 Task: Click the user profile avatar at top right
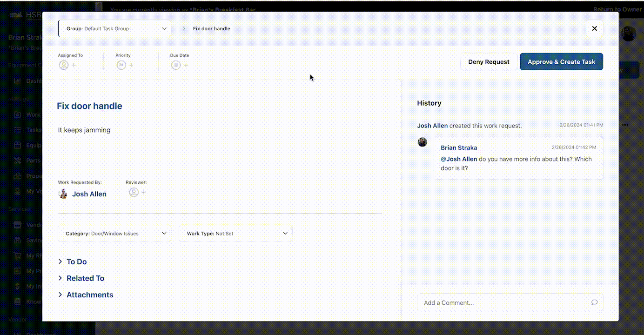tap(629, 34)
